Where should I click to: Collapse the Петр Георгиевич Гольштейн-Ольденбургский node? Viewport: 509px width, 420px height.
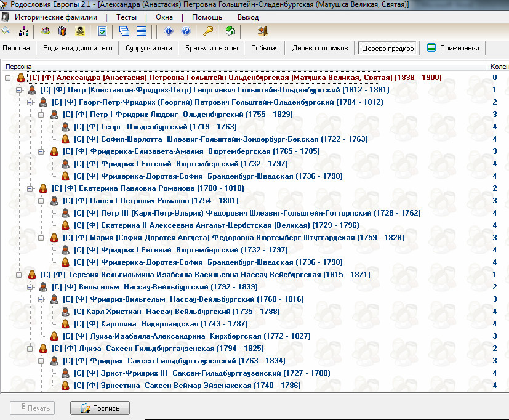click(x=19, y=90)
